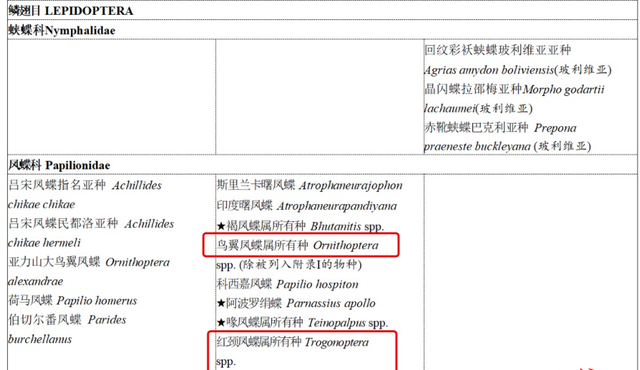Click '回纹彩袄蛱蝶玻利维亚亚种' text
640x370 pixels.
(498, 50)
